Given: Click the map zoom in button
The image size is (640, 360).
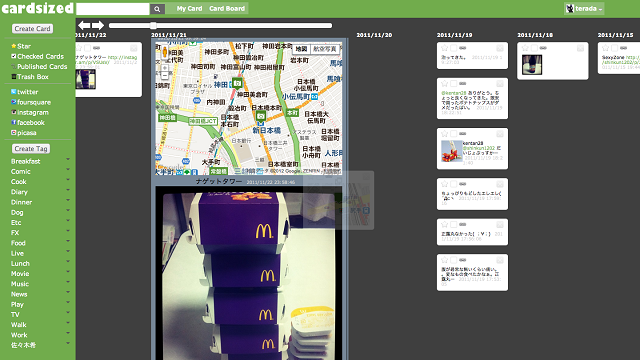Looking at the screenshot, I should click(x=164, y=68).
